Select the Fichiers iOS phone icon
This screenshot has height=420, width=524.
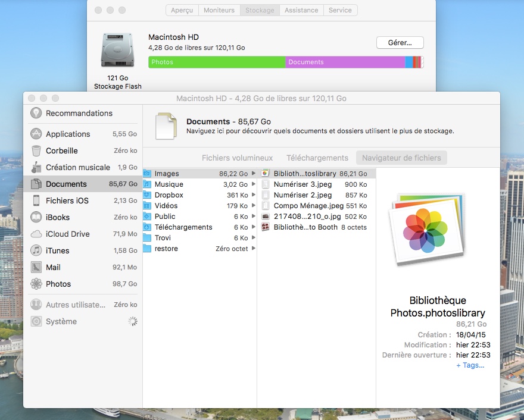[x=36, y=200]
